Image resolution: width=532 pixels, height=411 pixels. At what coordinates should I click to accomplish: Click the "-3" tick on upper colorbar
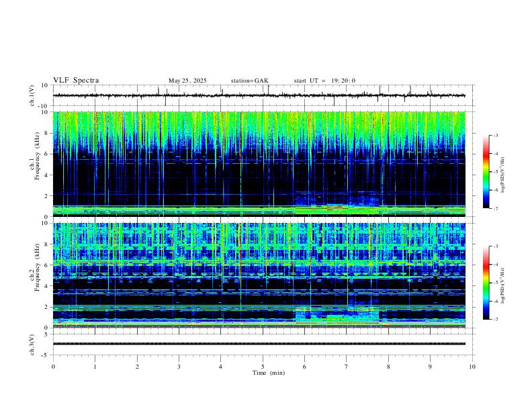tap(496, 135)
